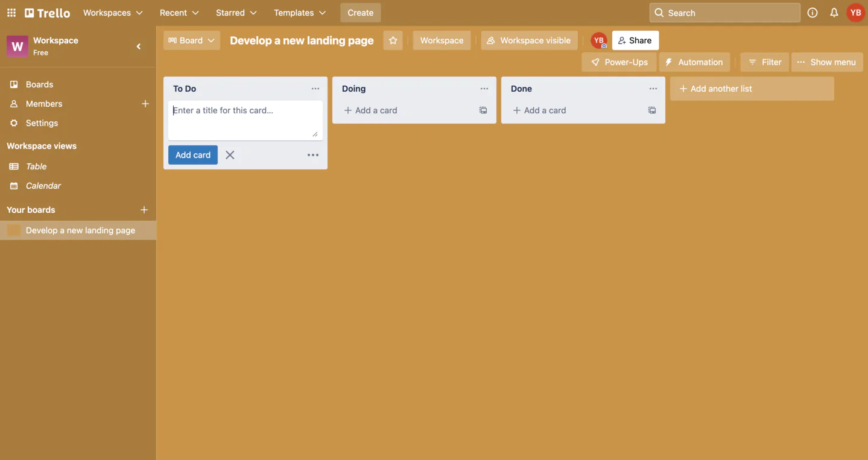The height and width of the screenshot is (460, 868).
Task: Open card templates in the Doing list
Action: 481,110
